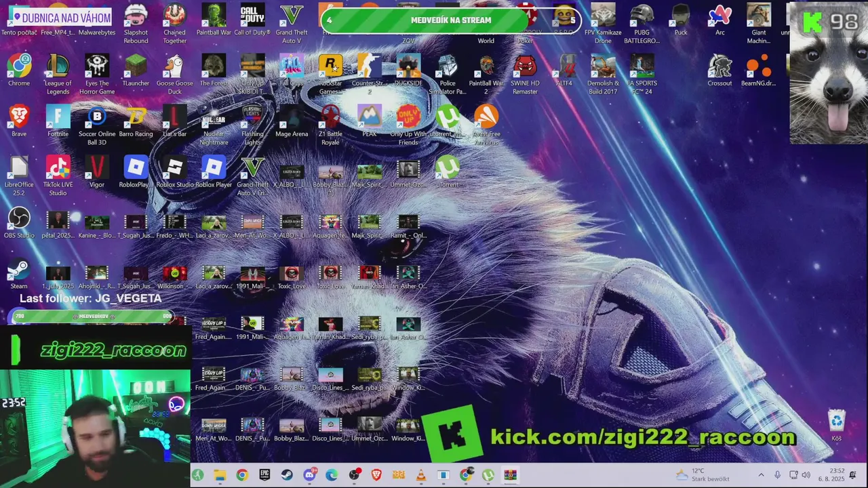Open Discord from the taskbar
The height and width of the screenshot is (488, 868).
(x=309, y=475)
